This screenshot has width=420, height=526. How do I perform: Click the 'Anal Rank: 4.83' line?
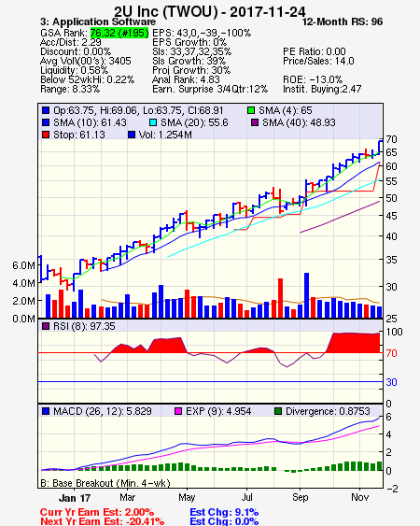(x=186, y=79)
